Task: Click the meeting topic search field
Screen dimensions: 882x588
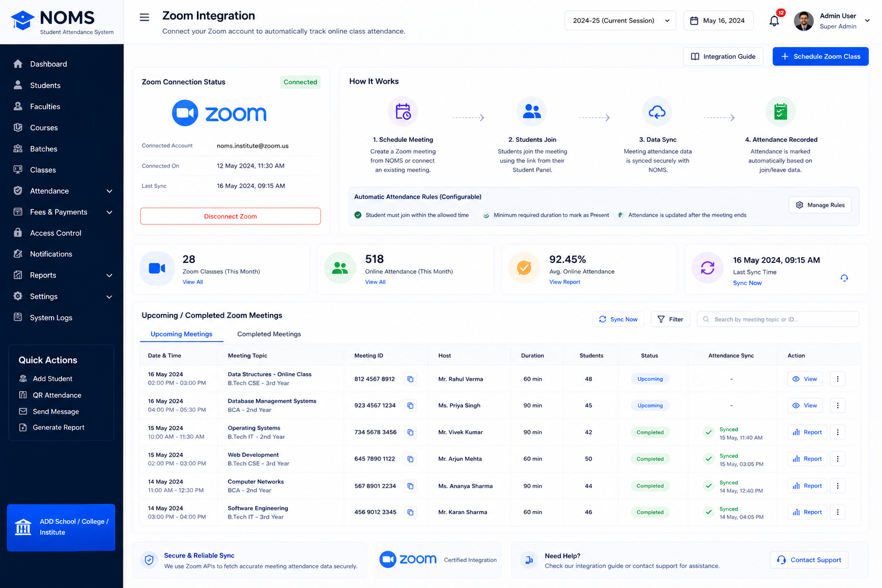Action: tap(778, 319)
